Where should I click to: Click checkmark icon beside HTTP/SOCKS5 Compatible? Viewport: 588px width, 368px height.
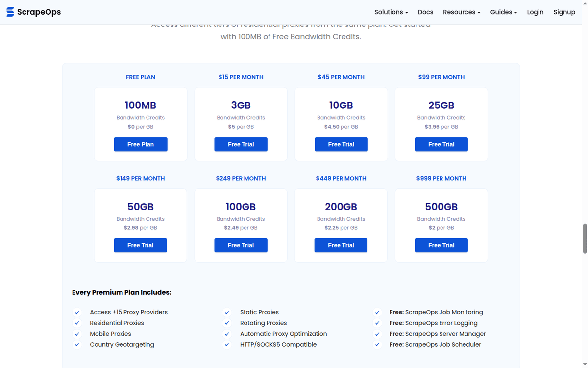(x=227, y=345)
